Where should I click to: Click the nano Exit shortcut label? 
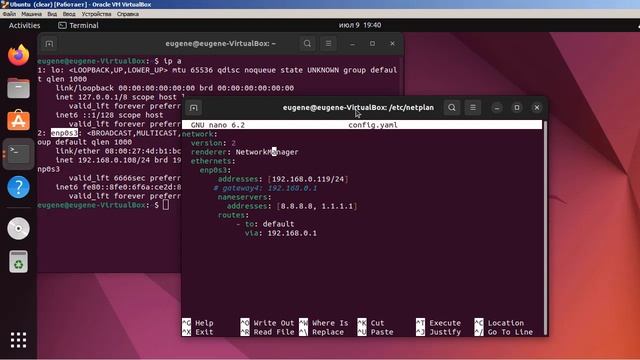pyautogui.click(x=204, y=332)
